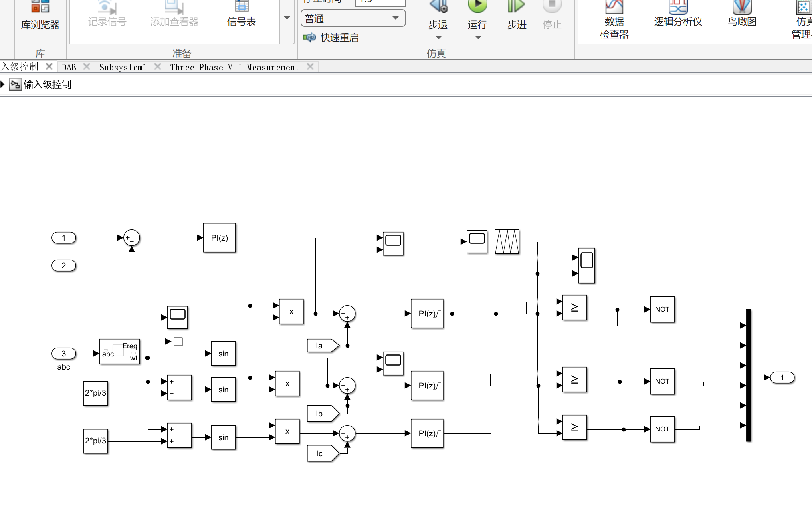Screen dimensions: 812x511
Task: Select the triangle wave generator block
Action: (x=507, y=242)
